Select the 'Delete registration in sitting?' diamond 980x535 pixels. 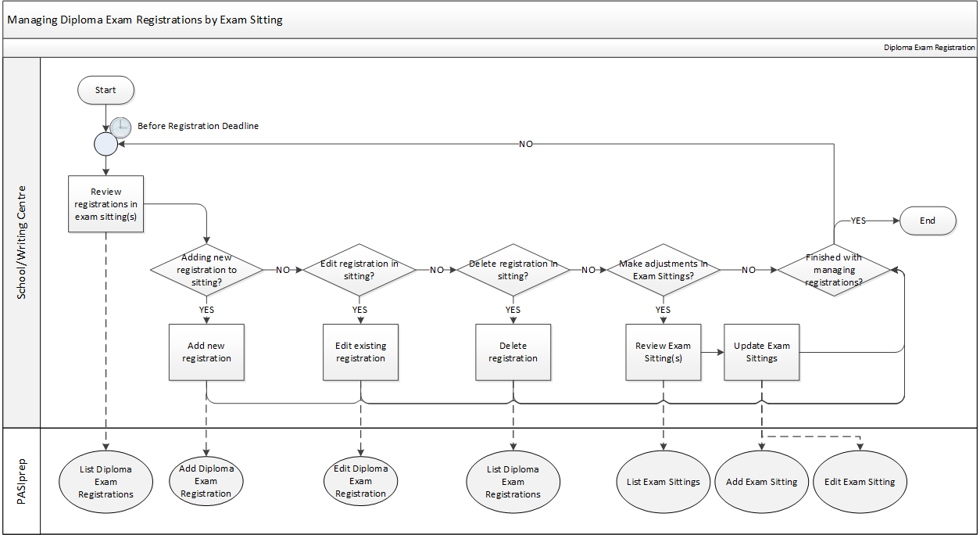[513, 270]
